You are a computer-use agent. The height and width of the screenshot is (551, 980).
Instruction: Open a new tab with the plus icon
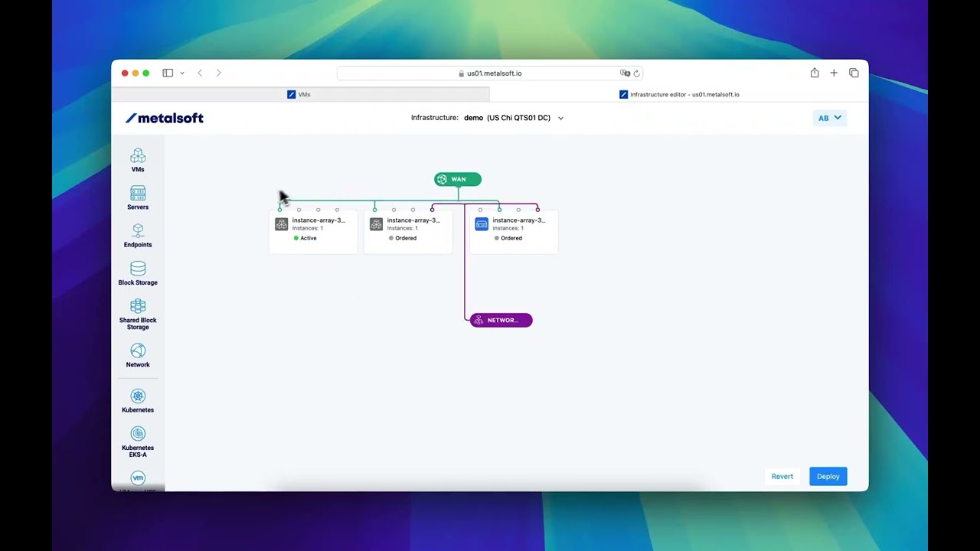[834, 73]
